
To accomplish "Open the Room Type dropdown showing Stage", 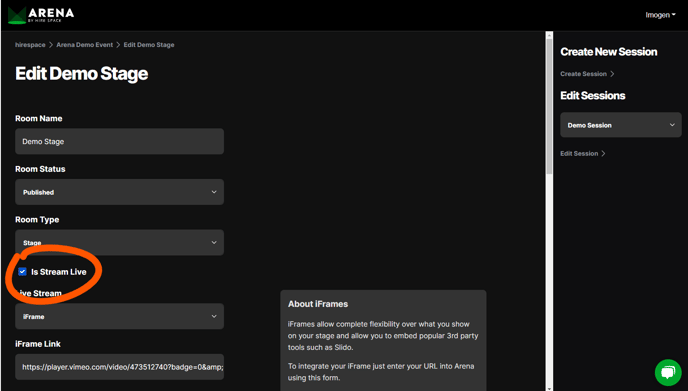I will (119, 242).
